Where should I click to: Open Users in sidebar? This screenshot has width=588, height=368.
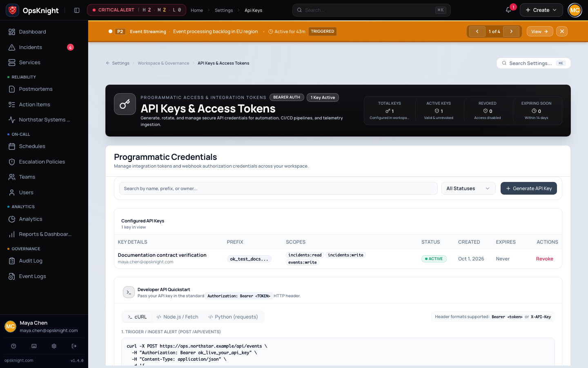tap(44, 193)
